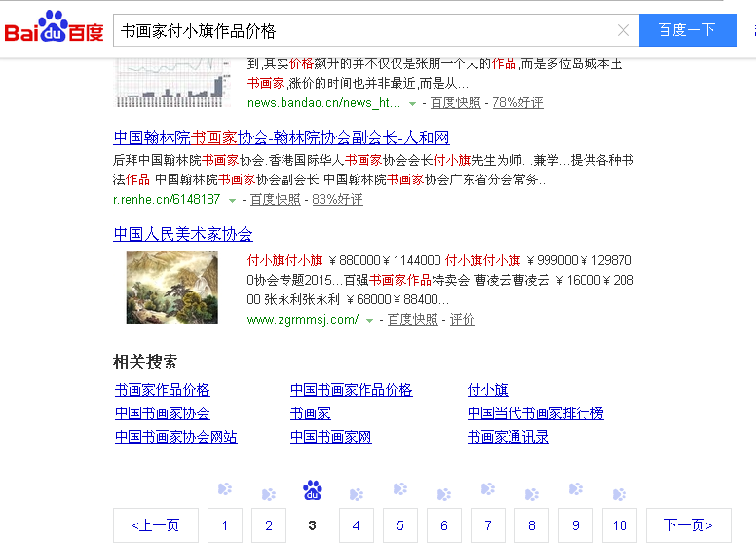Click the paw icon above page 9
The image size is (756, 543).
point(576,489)
